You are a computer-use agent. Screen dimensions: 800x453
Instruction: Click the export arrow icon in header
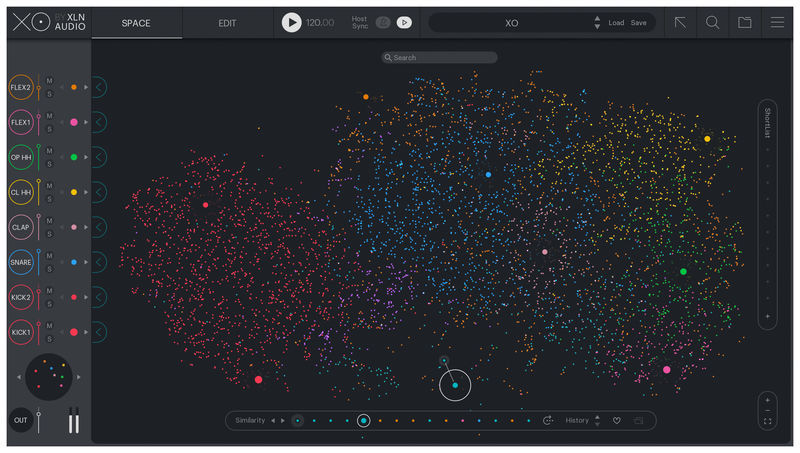680,22
